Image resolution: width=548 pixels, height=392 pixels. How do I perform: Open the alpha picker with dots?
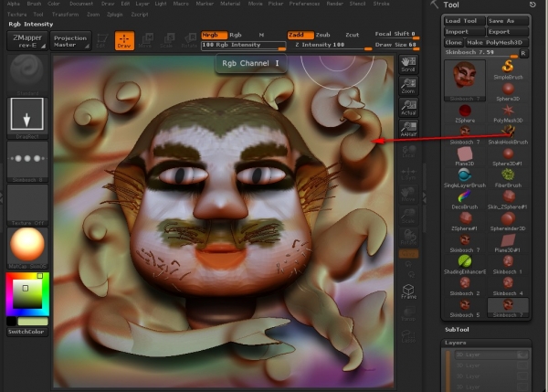[x=27, y=161]
